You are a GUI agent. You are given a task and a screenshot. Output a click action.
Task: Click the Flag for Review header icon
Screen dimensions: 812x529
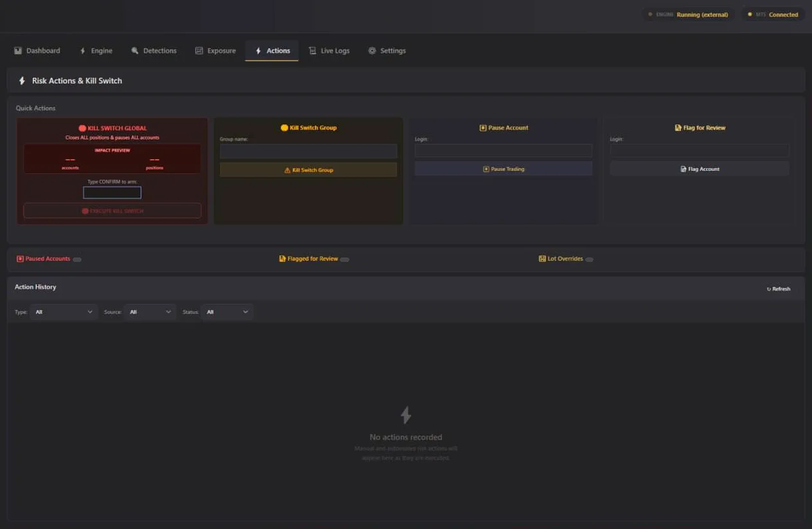tap(678, 128)
